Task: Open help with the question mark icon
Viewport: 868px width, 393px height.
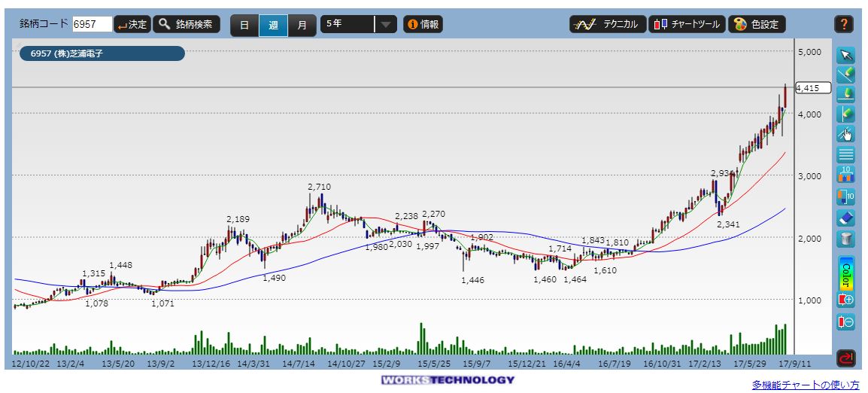Action: tap(843, 24)
